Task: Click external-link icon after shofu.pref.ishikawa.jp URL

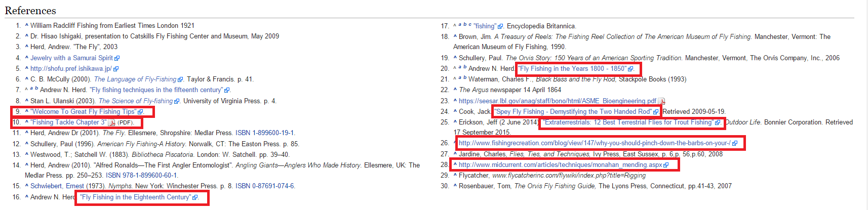Action: pos(116,69)
